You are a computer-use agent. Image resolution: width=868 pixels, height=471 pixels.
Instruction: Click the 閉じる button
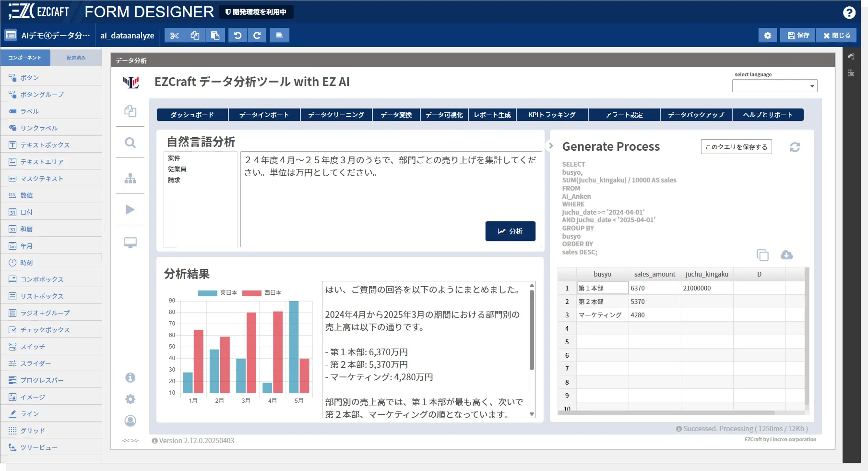click(x=837, y=36)
